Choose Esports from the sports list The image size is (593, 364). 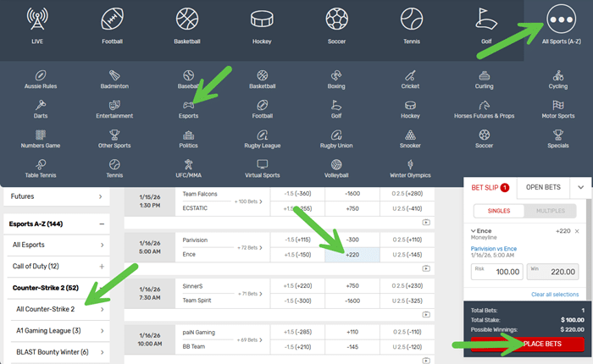[x=188, y=108]
